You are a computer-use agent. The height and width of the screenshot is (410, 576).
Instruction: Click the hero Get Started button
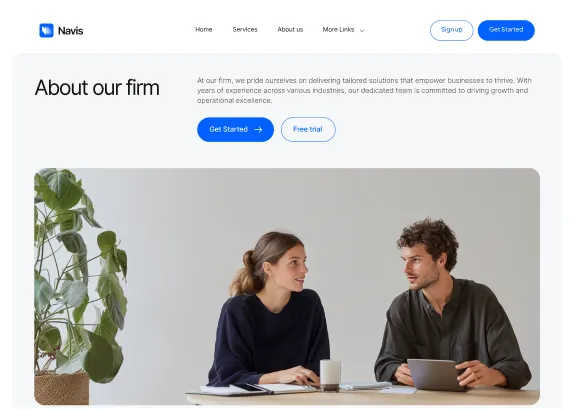[x=235, y=129]
